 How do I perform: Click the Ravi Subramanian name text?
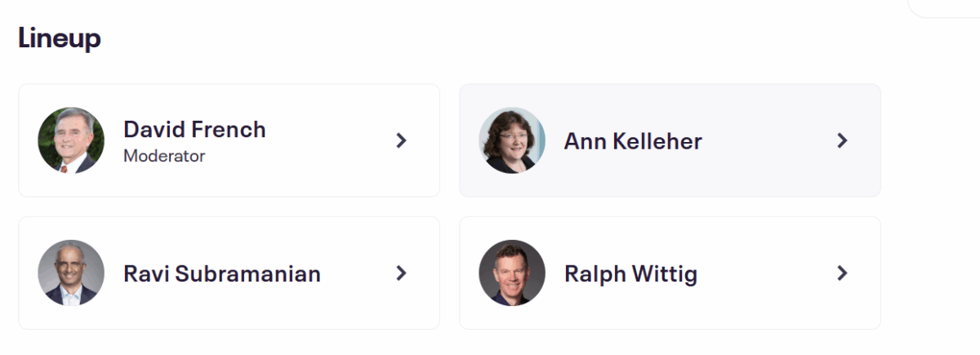(222, 273)
